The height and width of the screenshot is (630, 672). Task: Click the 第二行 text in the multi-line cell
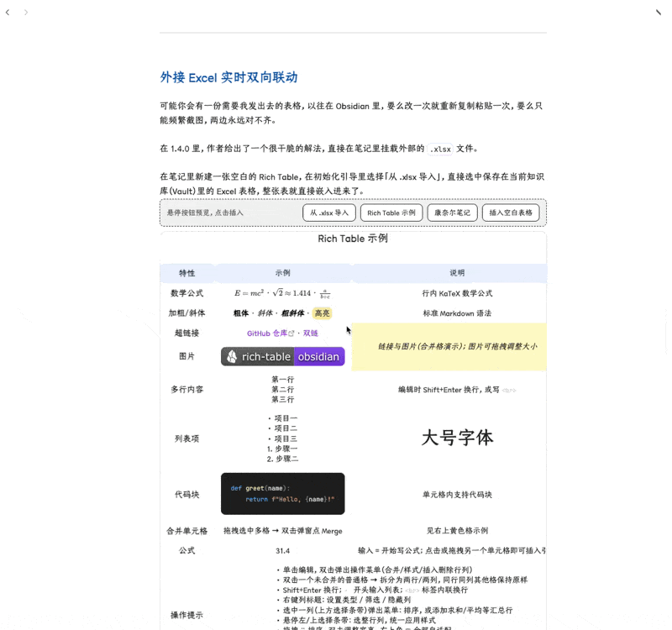[283, 390]
